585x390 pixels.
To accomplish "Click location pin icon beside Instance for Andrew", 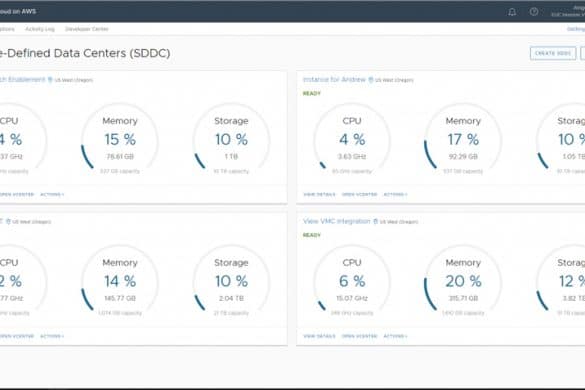I will (370, 80).
